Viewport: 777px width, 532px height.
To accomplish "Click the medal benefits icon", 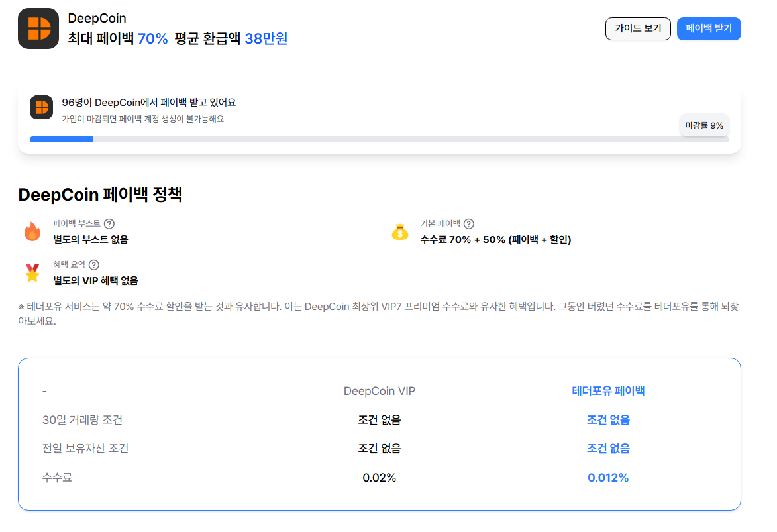I will point(32,273).
